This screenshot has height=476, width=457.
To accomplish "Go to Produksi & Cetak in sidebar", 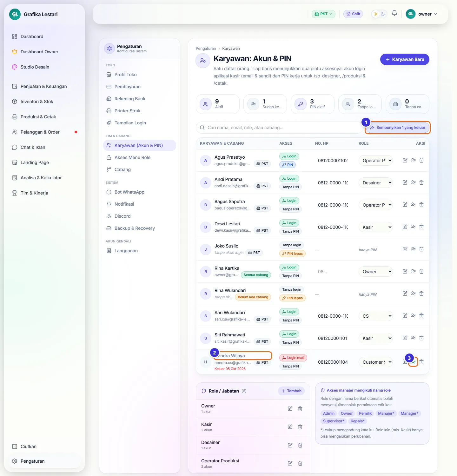I will [38, 117].
